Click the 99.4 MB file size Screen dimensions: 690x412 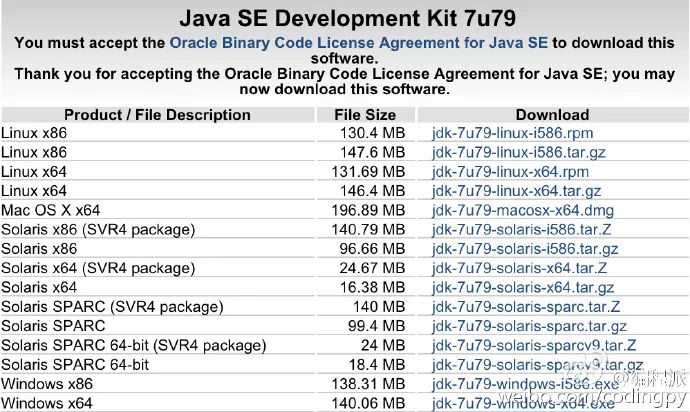coord(376,326)
